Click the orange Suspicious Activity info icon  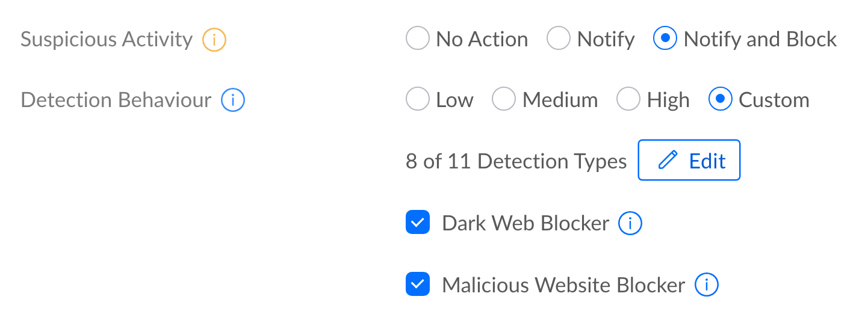[214, 40]
